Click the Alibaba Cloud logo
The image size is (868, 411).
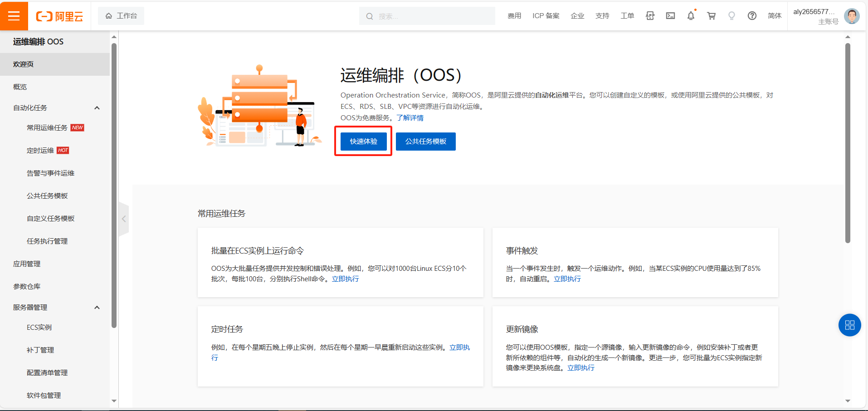(x=59, y=17)
